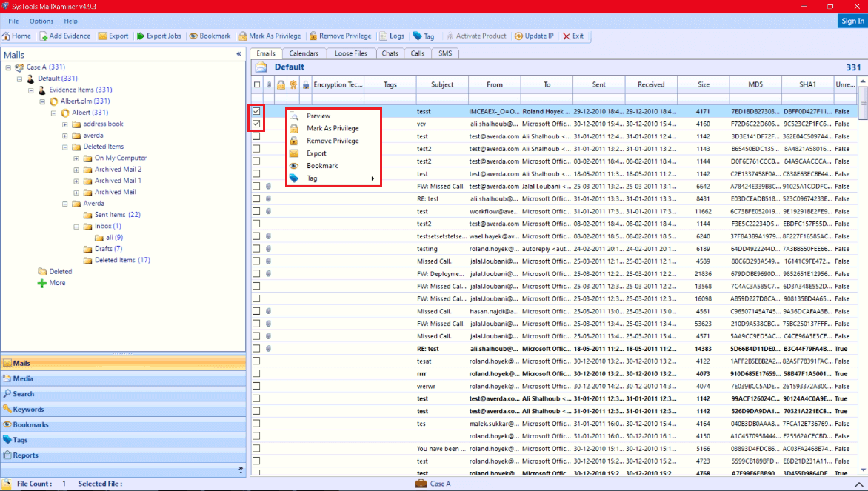Collapse the Albert.olm tree node

point(44,101)
